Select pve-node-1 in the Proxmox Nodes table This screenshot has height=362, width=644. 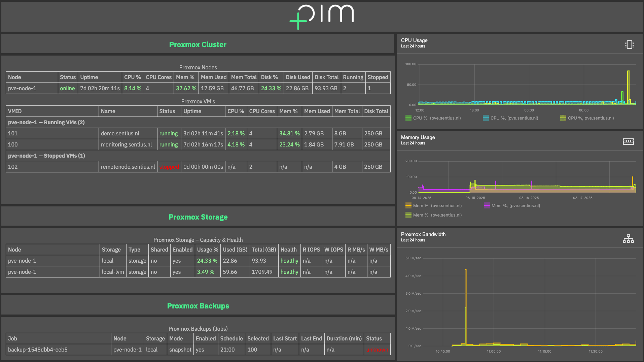(23, 88)
